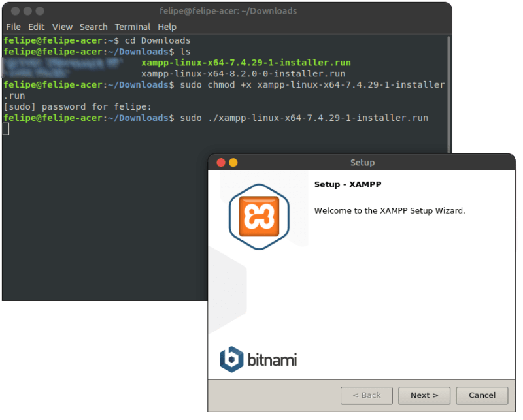Click the sudo chmod +x command line
Screen dimensions: 523x420
[224, 90]
